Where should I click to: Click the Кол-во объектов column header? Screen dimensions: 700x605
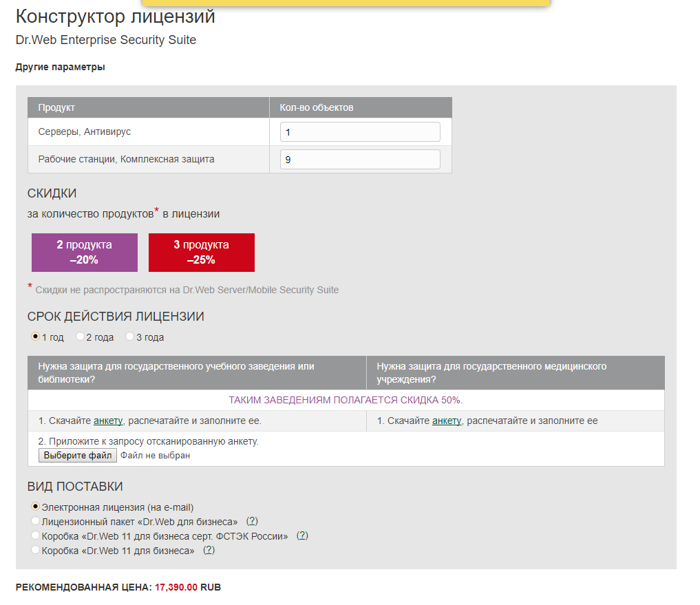(x=361, y=107)
